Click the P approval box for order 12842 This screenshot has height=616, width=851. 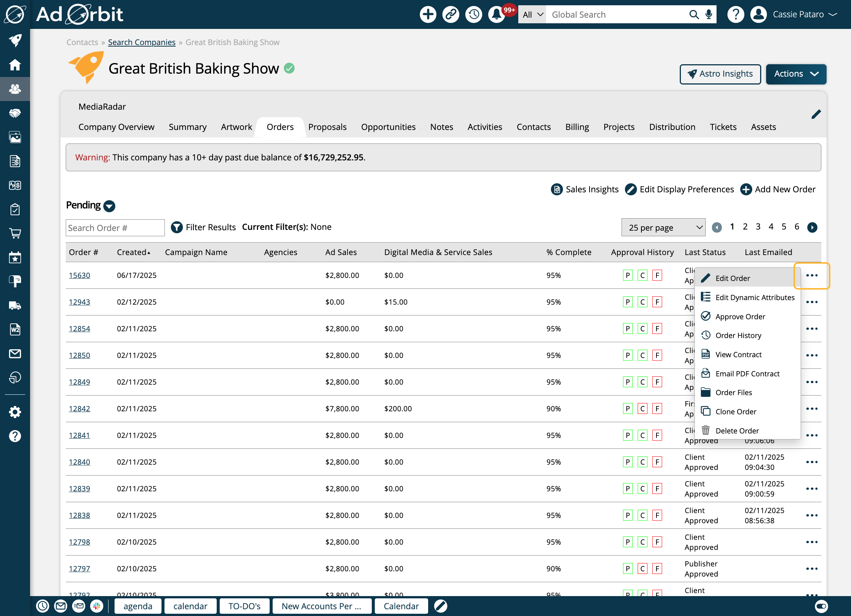click(x=628, y=409)
